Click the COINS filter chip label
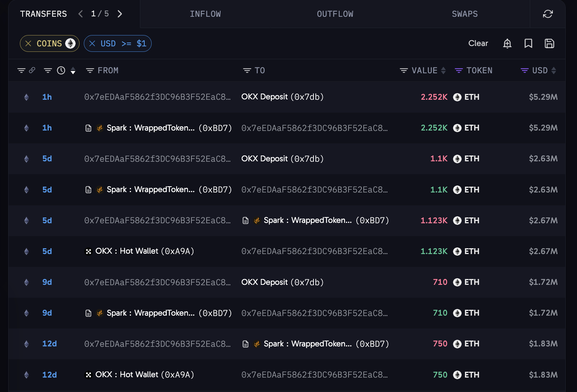Viewport: 577px width, 392px height. coord(49,44)
